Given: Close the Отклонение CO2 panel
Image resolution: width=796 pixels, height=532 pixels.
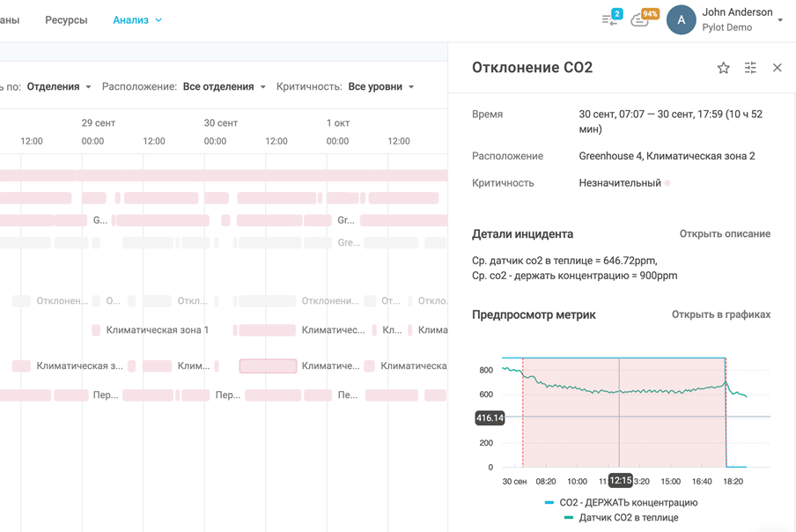Looking at the screenshot, I should [x=777, y=68].
